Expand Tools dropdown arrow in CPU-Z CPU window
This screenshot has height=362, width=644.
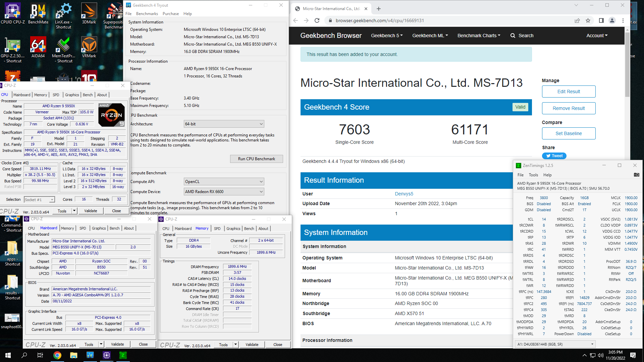[x=74, y=211]
